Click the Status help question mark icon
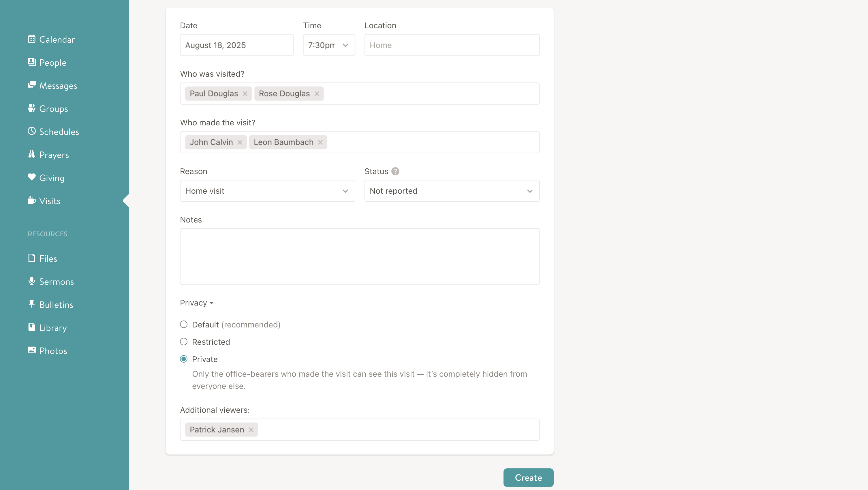Screen dimensions: 868x490 (395, 171)
